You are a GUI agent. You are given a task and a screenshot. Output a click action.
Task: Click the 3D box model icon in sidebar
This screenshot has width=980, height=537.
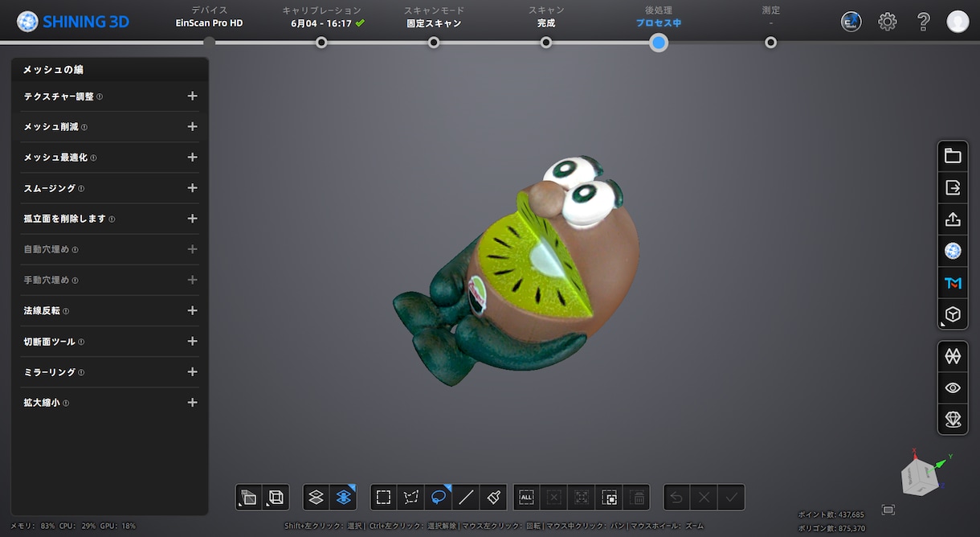pos(953,314)
